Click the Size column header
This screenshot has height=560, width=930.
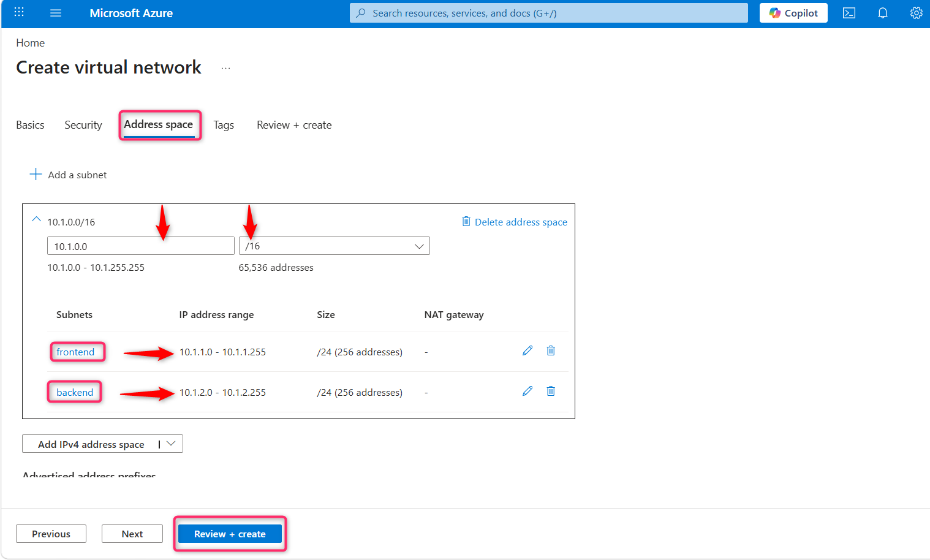[x=326, y=314]
